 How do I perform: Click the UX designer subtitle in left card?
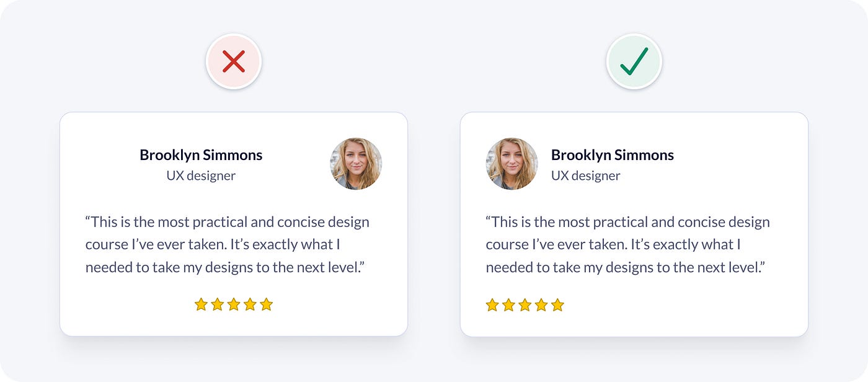(201, 175)
